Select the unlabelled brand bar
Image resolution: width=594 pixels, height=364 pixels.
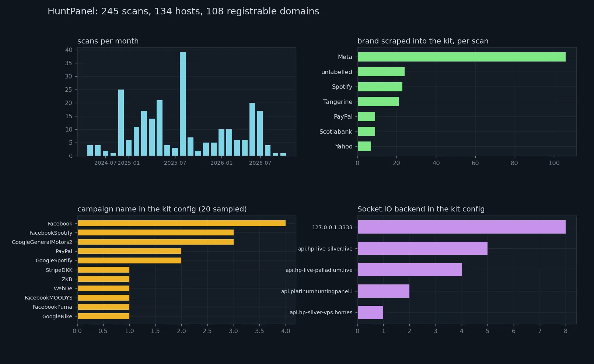pyautogui.click(x=381, y=72)
